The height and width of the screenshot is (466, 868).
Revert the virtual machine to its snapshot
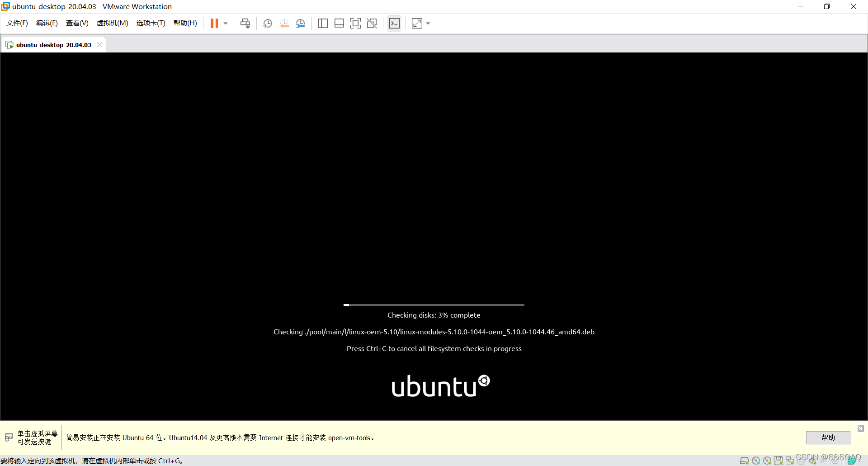(284, 23)
